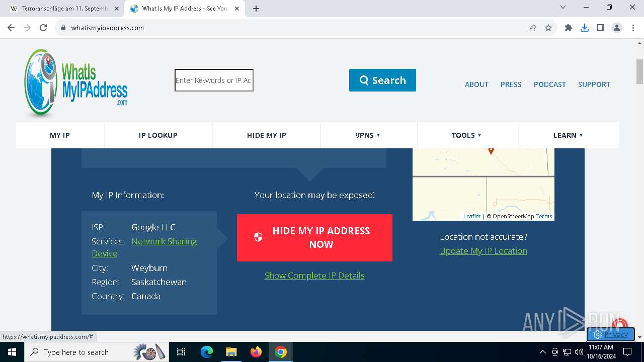Focus the Enter Keywords or IP Address field
This screenshot has height=362, width=644.
[214, 80]
